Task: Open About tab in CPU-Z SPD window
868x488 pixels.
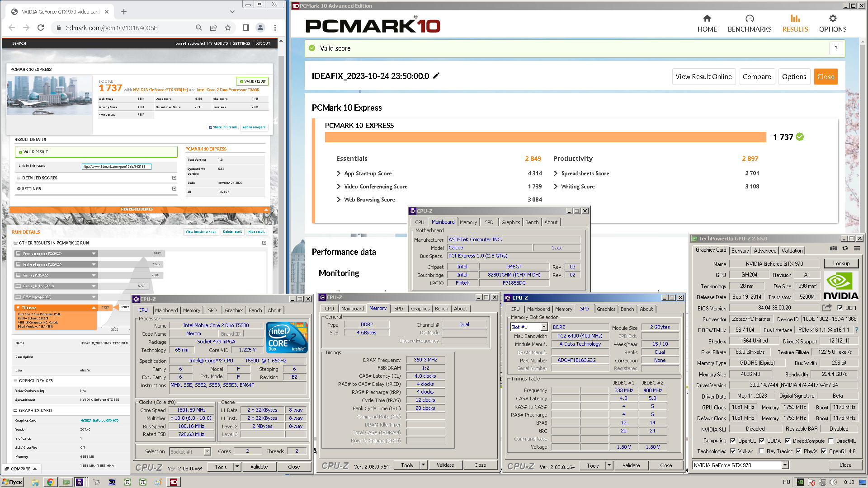Action: [x=646, y=309]
